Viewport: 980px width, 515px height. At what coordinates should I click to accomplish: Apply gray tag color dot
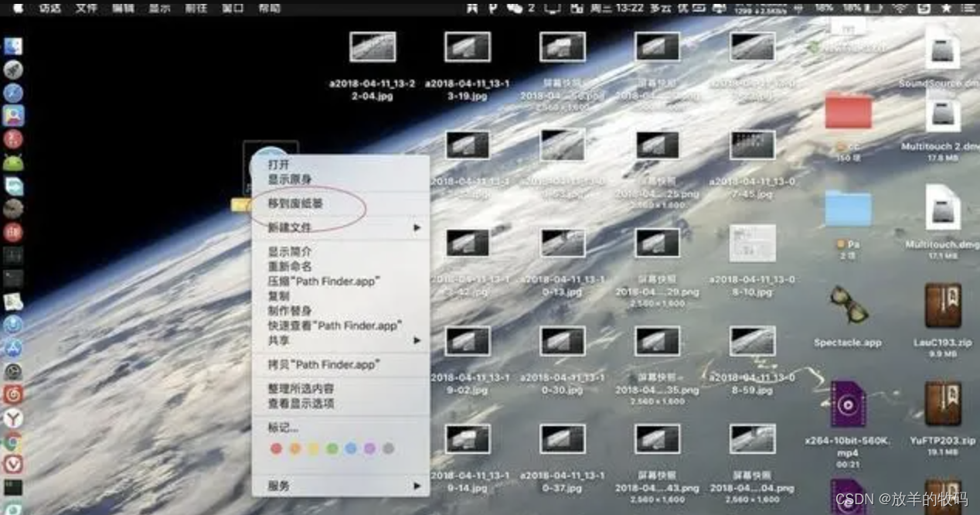(389, 448)
